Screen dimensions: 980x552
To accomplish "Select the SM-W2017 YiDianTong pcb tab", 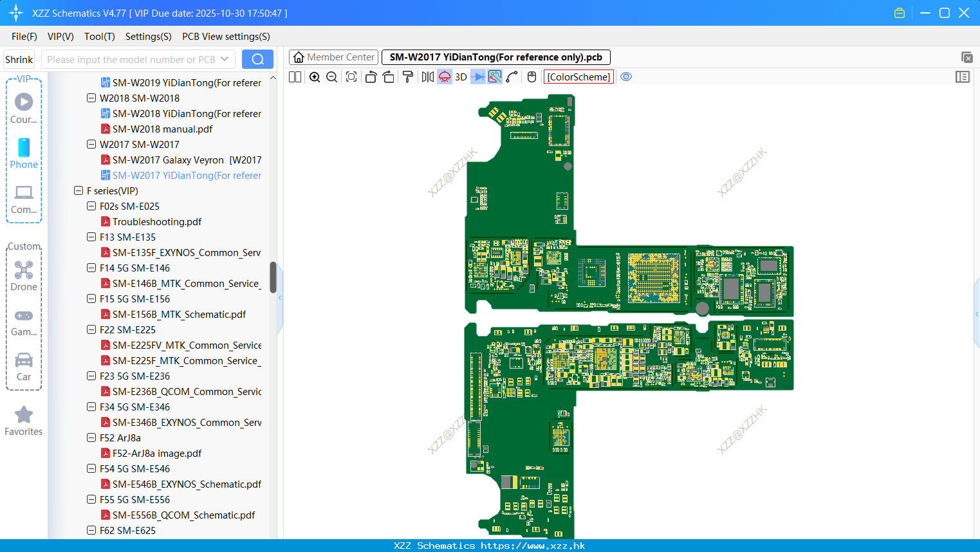I will tap(495, 57).
